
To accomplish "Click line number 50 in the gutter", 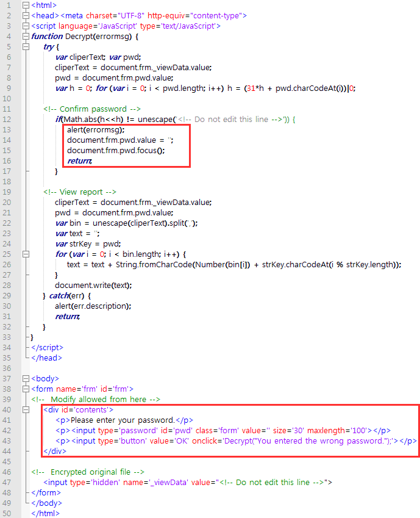I will pos(7,513).
